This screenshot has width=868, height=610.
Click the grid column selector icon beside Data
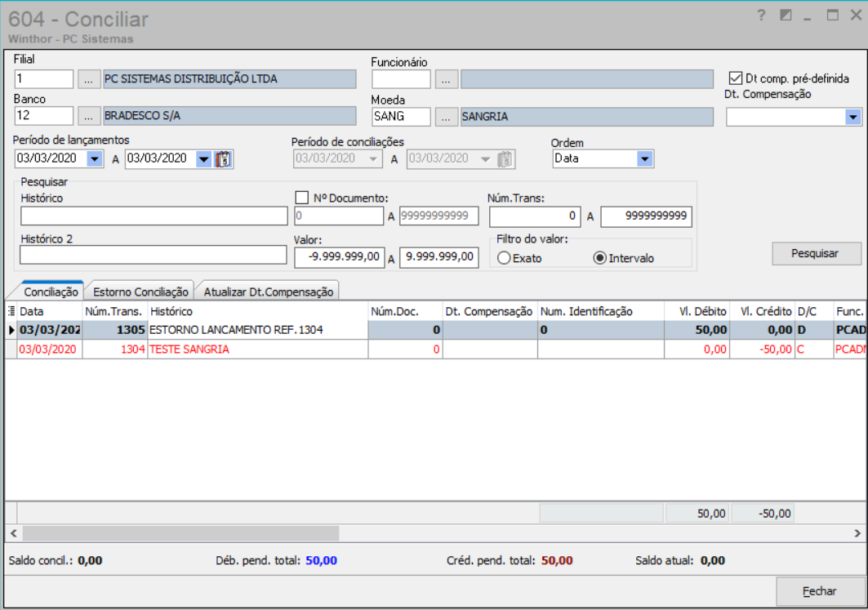(11, 311)
